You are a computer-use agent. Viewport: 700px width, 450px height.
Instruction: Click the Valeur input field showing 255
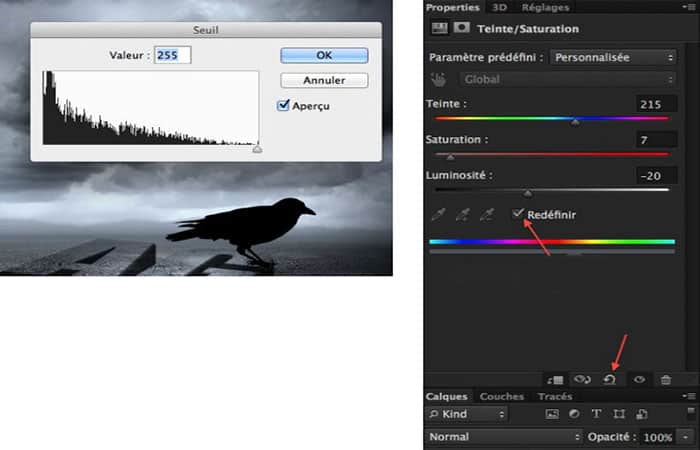pos(173,55)
